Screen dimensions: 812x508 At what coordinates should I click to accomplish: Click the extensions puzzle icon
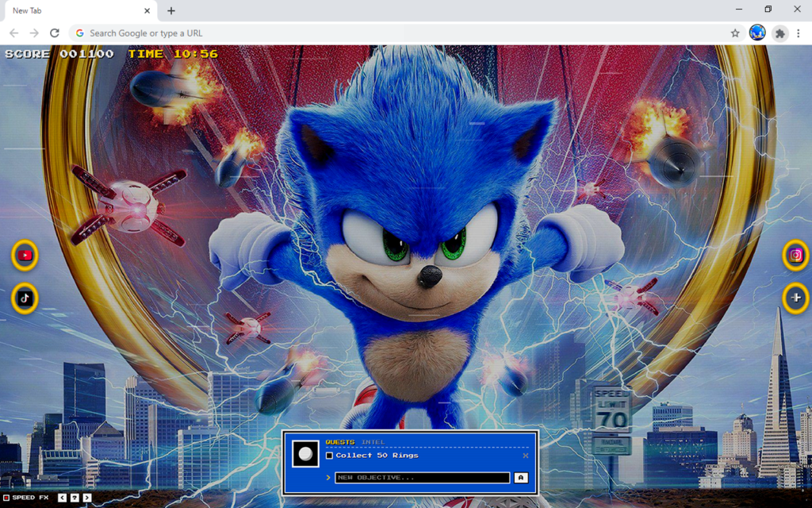point(780,33)
